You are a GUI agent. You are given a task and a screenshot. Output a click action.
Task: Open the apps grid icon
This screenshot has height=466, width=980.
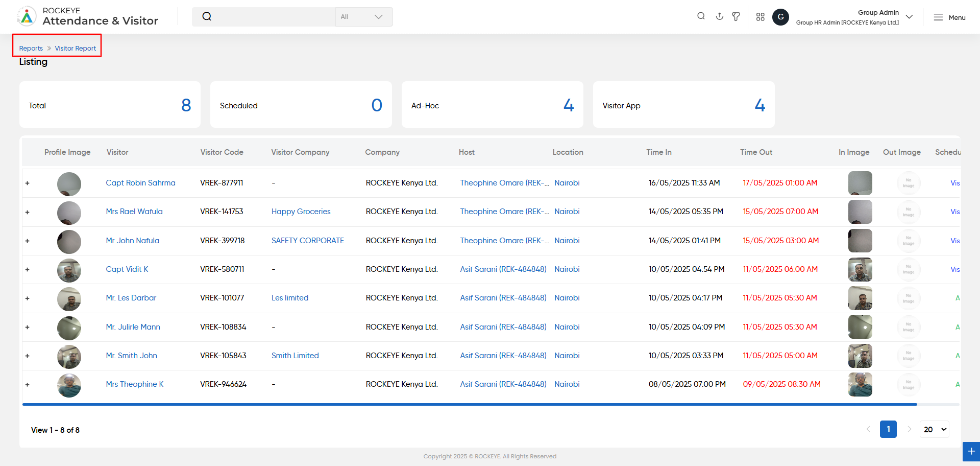tap(760, 17)
